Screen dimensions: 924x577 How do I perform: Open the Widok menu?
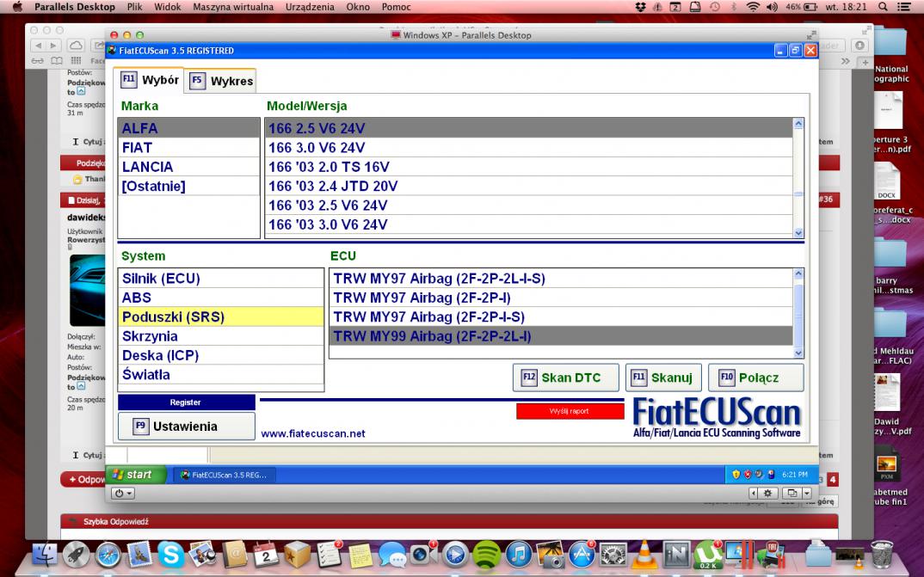coord(168,7)
